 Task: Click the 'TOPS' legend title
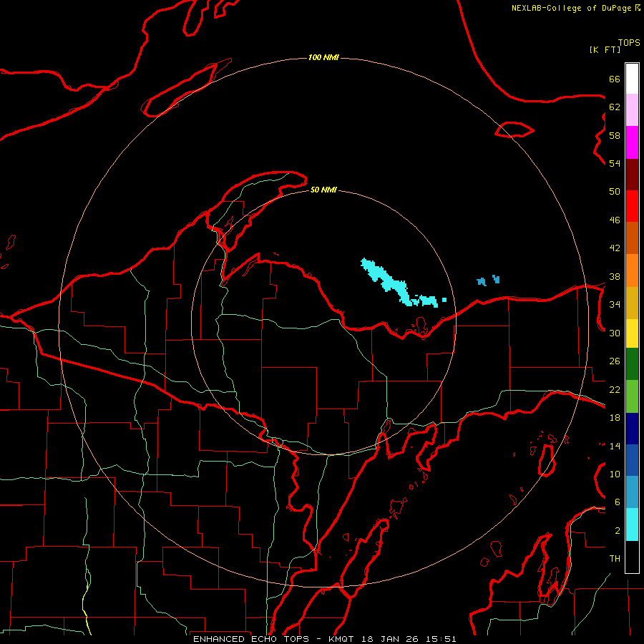point(629,42)
